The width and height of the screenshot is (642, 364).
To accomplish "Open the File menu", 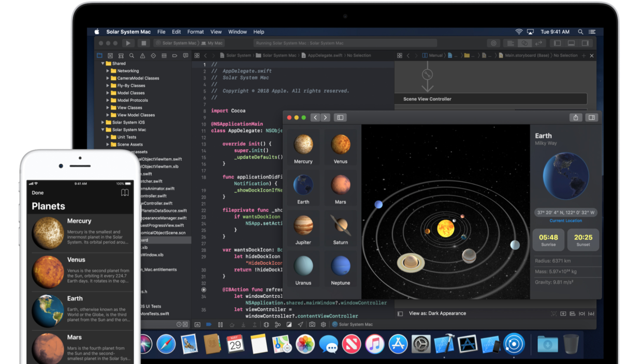I will (x=162, y=32).
